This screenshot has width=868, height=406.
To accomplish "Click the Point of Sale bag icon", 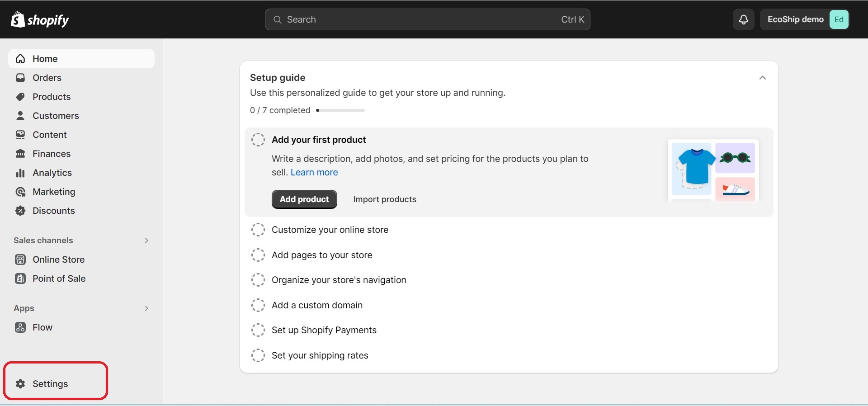I will coord(20,279).
